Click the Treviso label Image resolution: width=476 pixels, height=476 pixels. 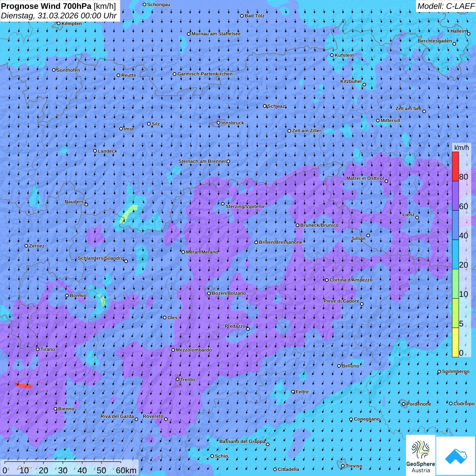354,466
